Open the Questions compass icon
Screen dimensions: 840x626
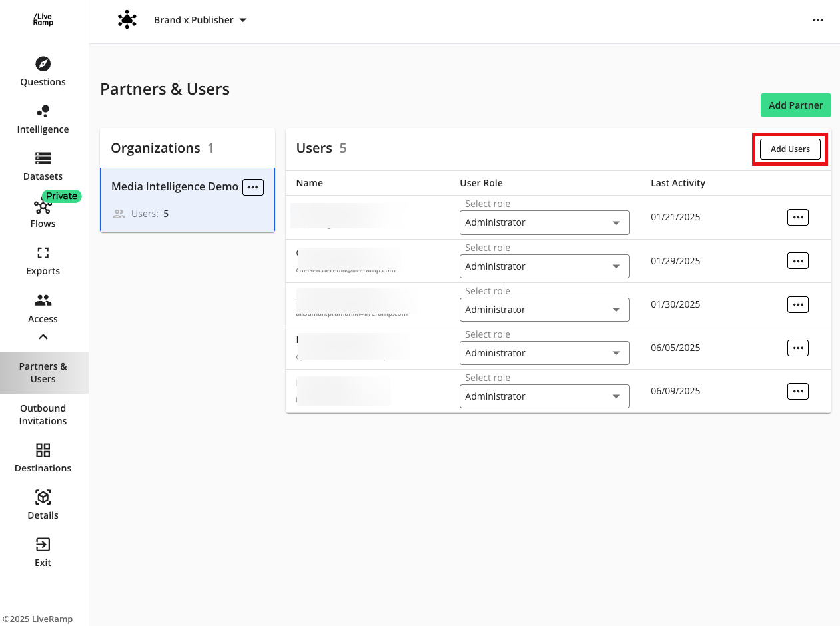[x=43, y=64]
